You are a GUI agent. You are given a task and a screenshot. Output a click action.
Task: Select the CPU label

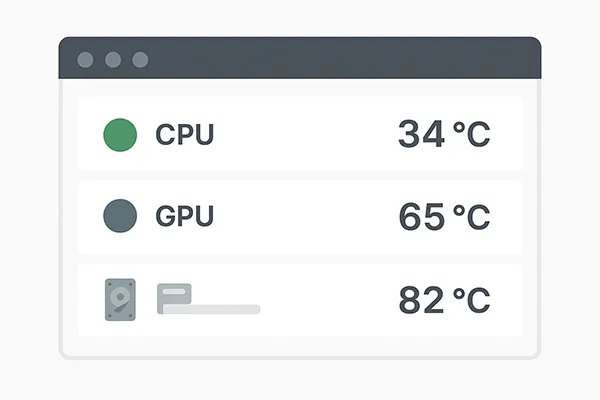(185, 135)
